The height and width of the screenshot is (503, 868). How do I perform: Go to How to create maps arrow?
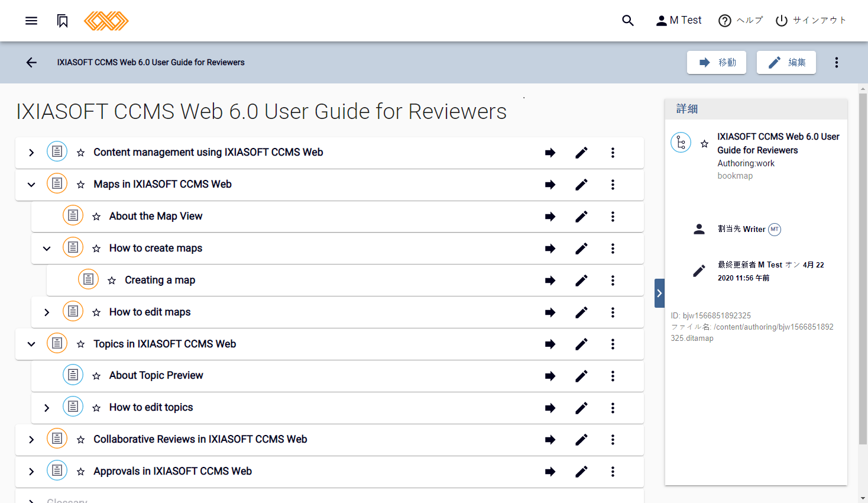click(x=550, y=249)
